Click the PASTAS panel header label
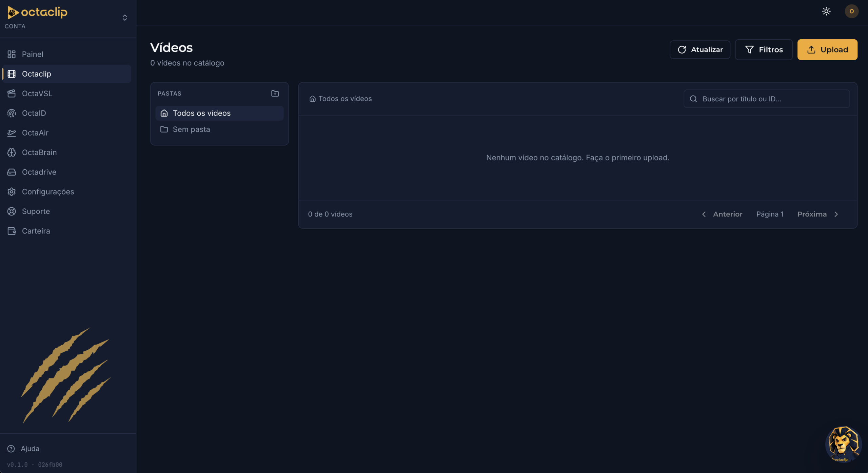Screen dimensions: 868x473 tap(170, 94)
